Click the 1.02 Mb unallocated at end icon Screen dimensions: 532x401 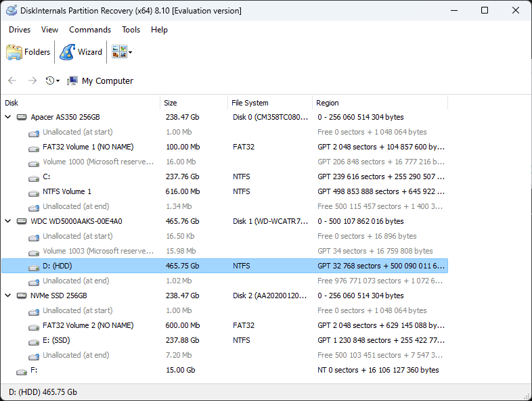tap(34, 282)
